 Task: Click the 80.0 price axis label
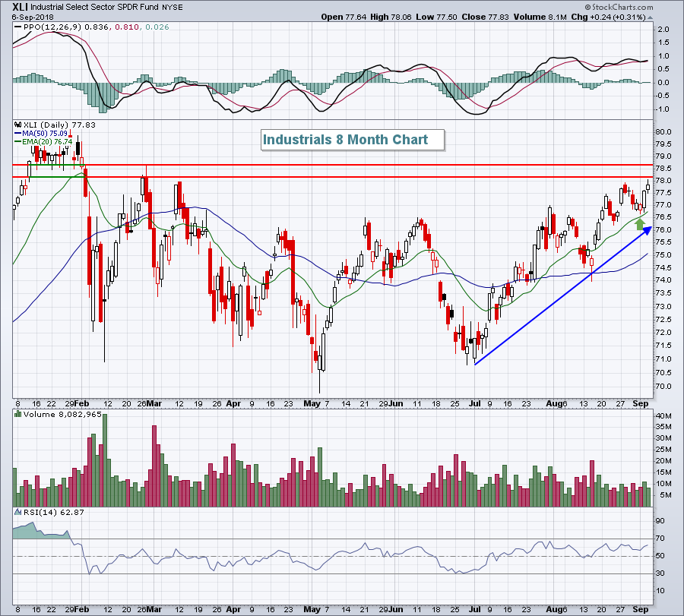click(x=663, y=131)
